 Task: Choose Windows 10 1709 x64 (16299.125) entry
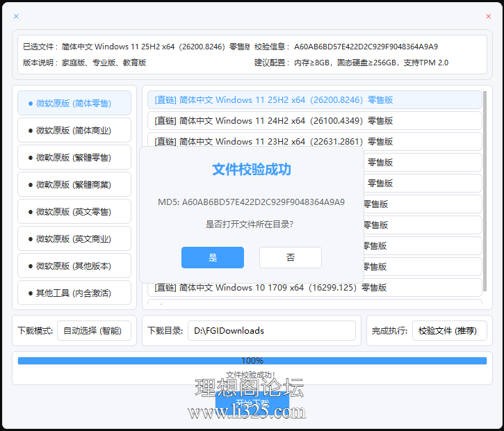click(315, 288)
